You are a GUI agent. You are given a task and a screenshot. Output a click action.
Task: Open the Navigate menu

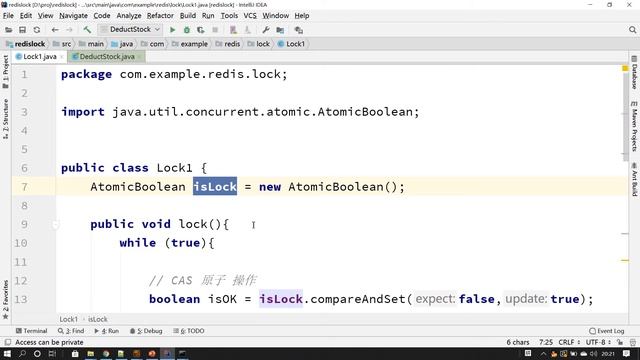coord(73,16)
